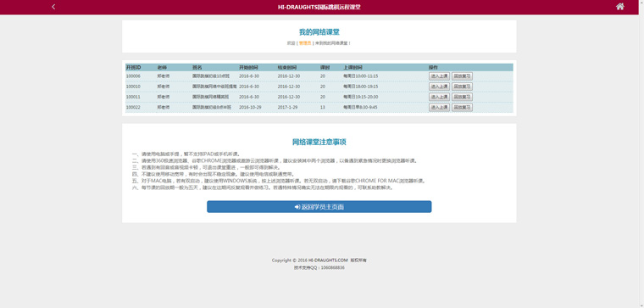644x308 pixels.
Task: Click the Copyright 2016 HI-DRAUGHTS.COM footer text
Action: [x=319, y=260]
